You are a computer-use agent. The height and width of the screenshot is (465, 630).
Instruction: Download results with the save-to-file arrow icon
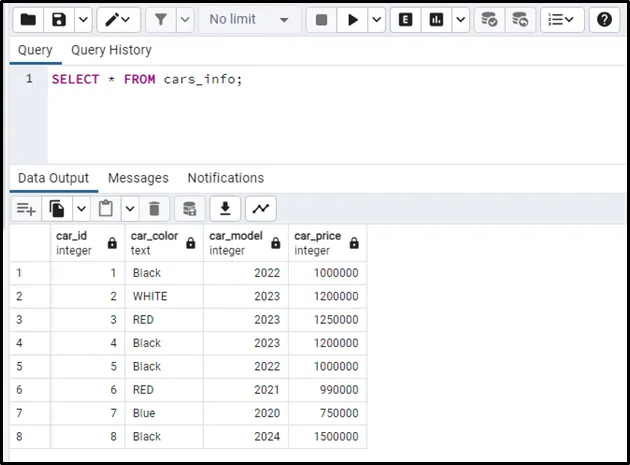[226, 208]
